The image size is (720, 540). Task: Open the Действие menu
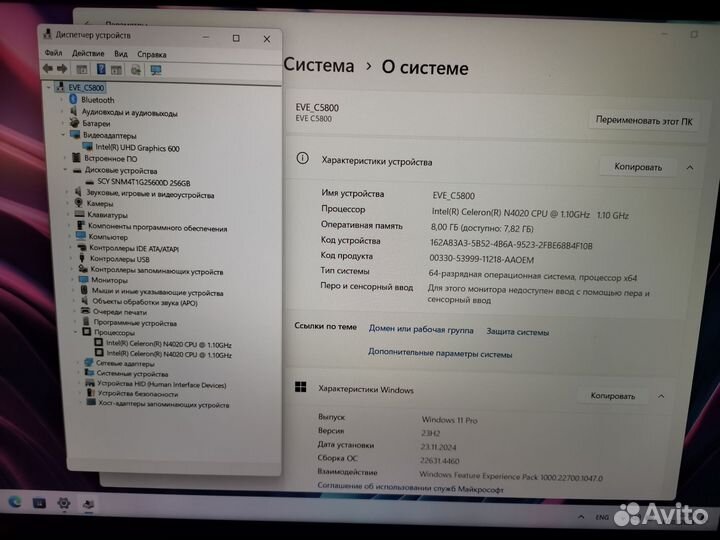pyautogui.click(x=88, y=53)
